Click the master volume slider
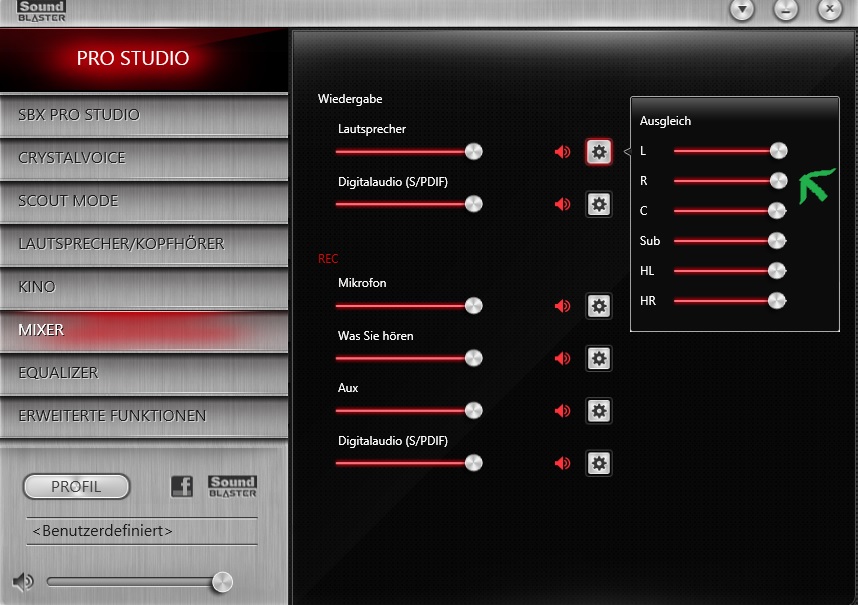Image resolution: width=858 pixels, height=605 pixels. 140,582
